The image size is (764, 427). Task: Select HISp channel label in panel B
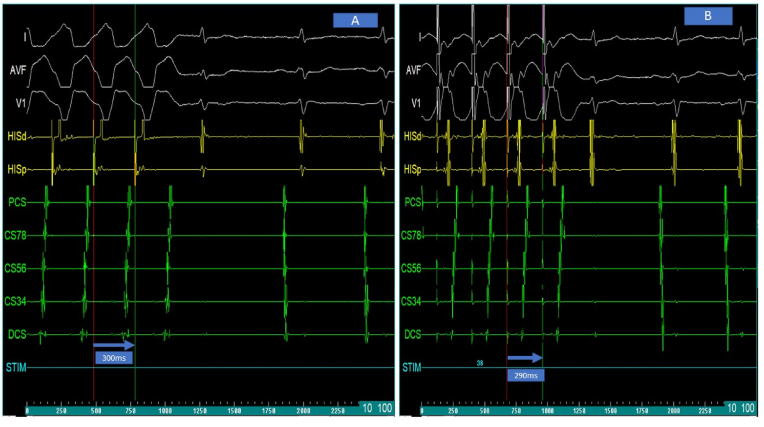coord(413,169)
